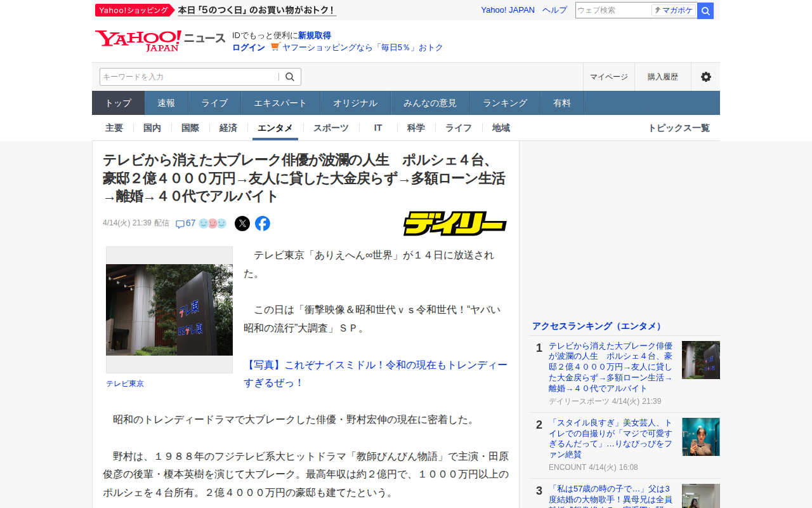Click the ログイン link
The image size is (812, 508).
tap(249, 48)
